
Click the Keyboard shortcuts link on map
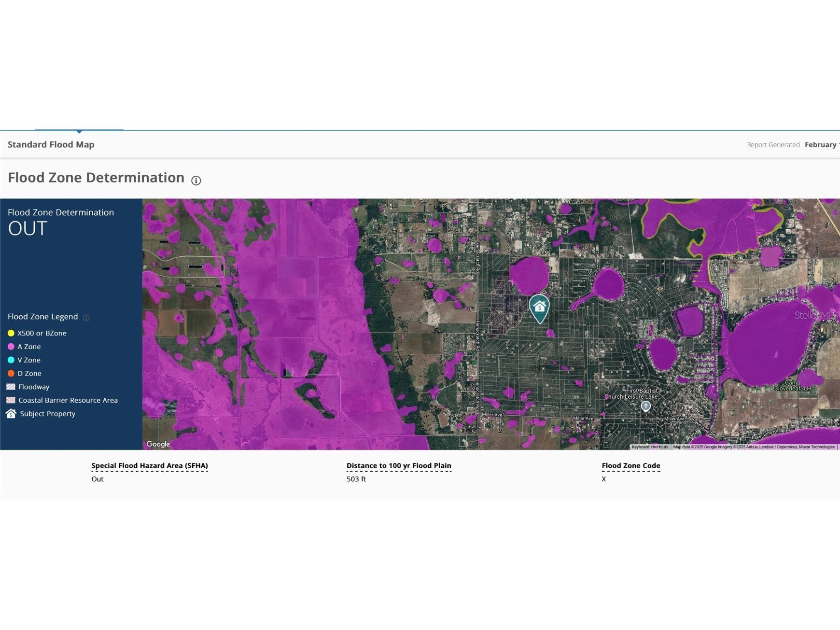point(650,447)
